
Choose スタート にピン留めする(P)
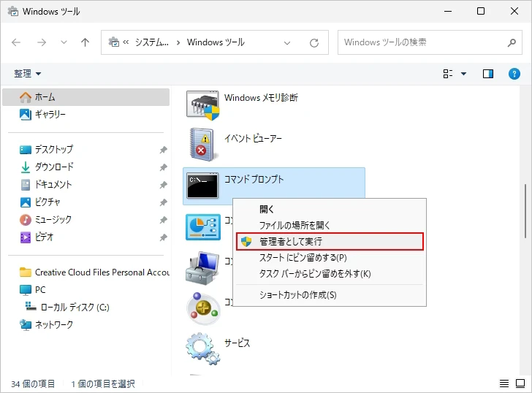coord(330,258)
